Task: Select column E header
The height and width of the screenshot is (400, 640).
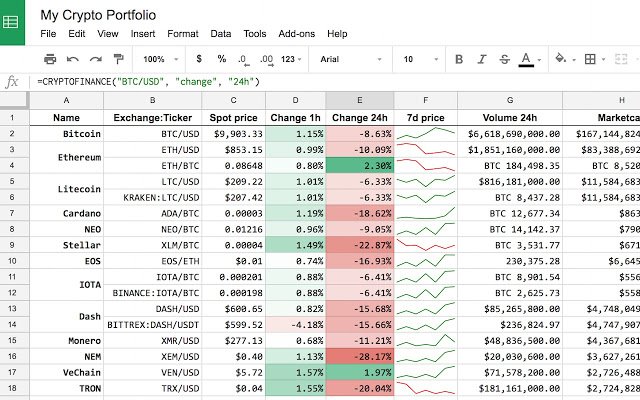Action: 360,100
